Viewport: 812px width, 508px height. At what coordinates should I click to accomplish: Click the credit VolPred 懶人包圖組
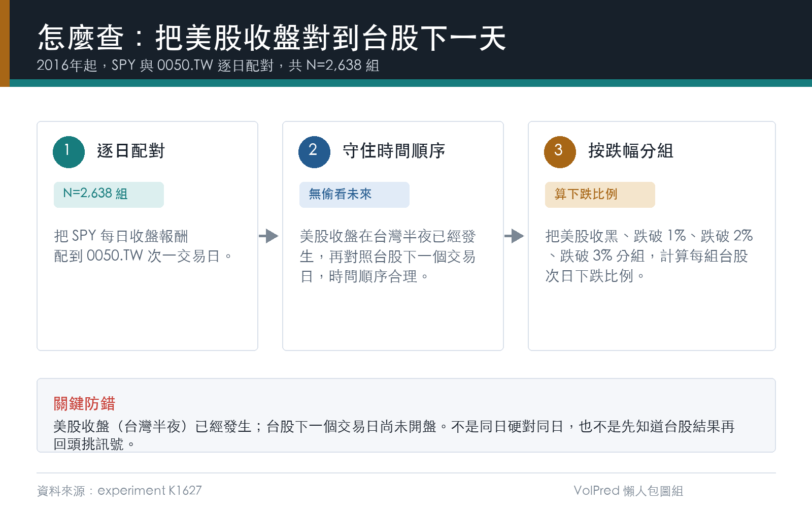coord(628,491)
